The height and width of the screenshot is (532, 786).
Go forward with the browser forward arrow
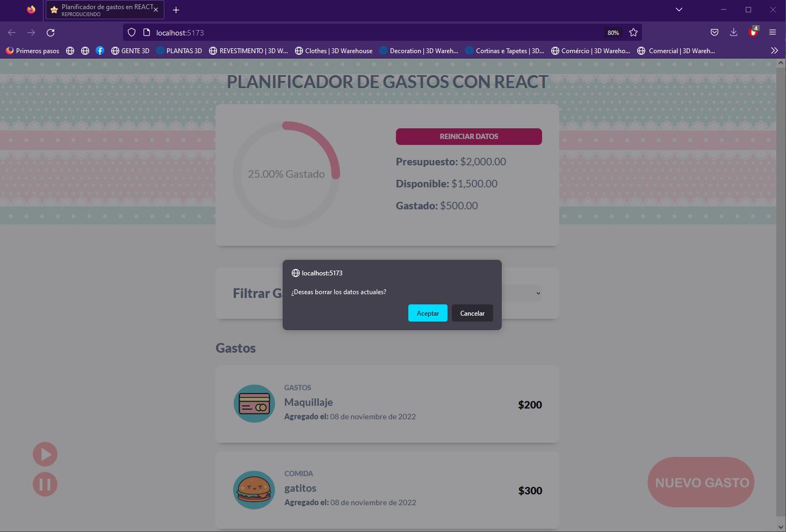click(31, 33)
